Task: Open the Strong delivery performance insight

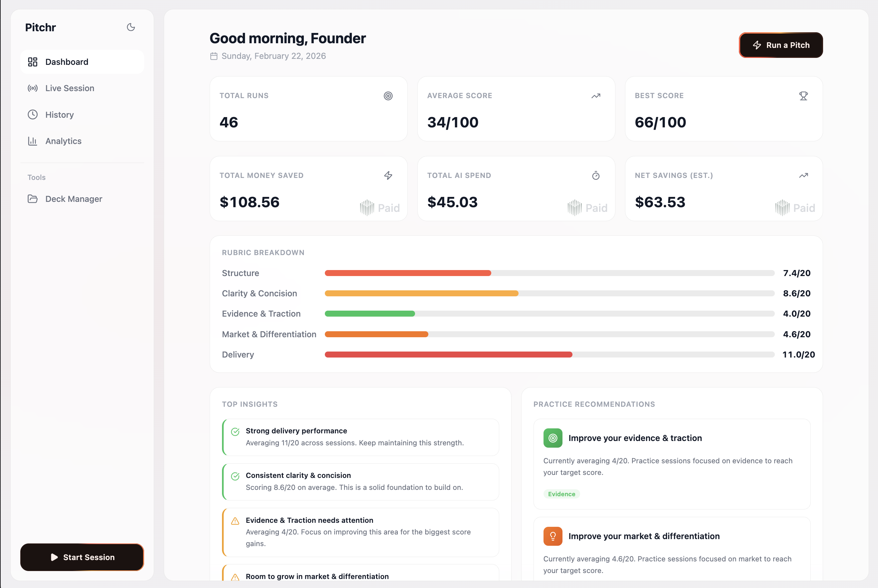Action: coord(360,437)
